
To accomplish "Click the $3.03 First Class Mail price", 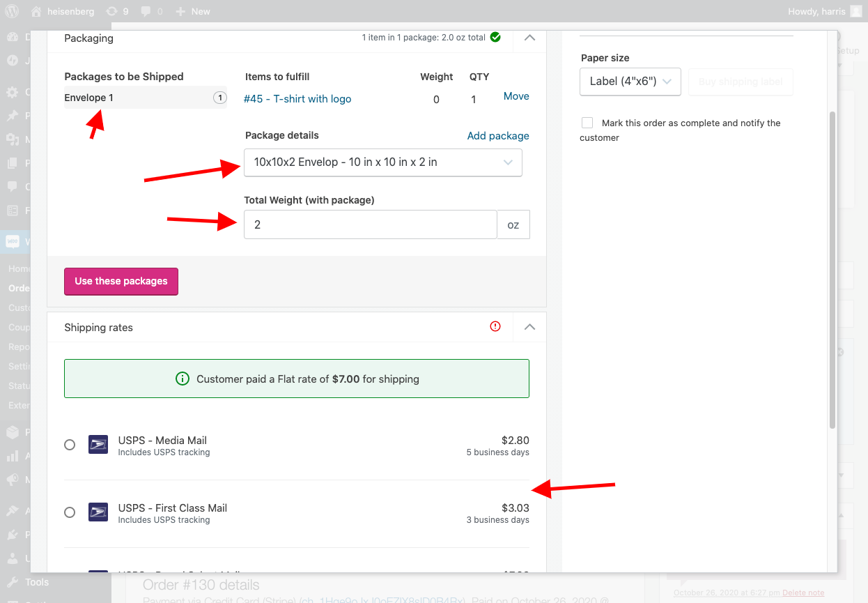I will coord(516,508).
